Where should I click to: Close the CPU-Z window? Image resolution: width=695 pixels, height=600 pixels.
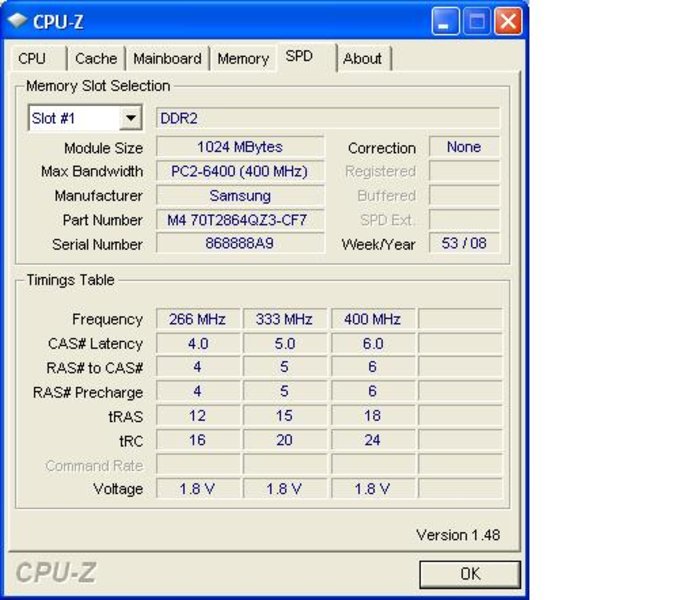click(508, 21)
